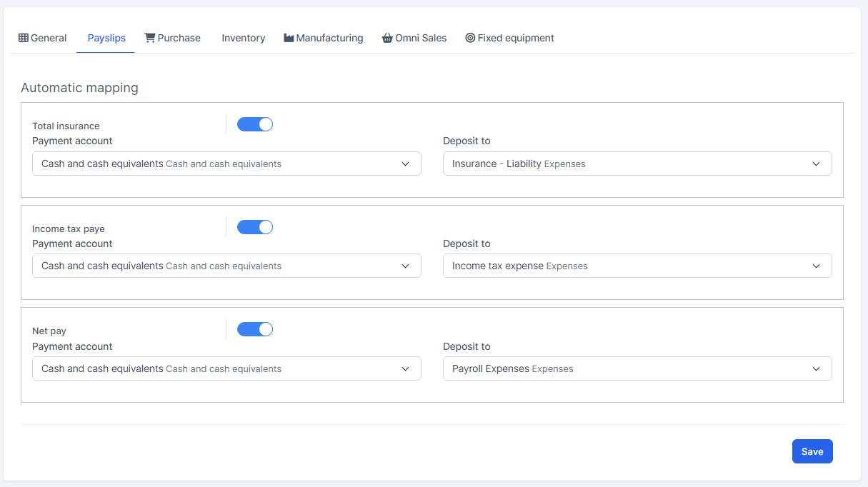Open Total insurance Payment account dropdown
868x487 pixels.
(x=226, y=164)
